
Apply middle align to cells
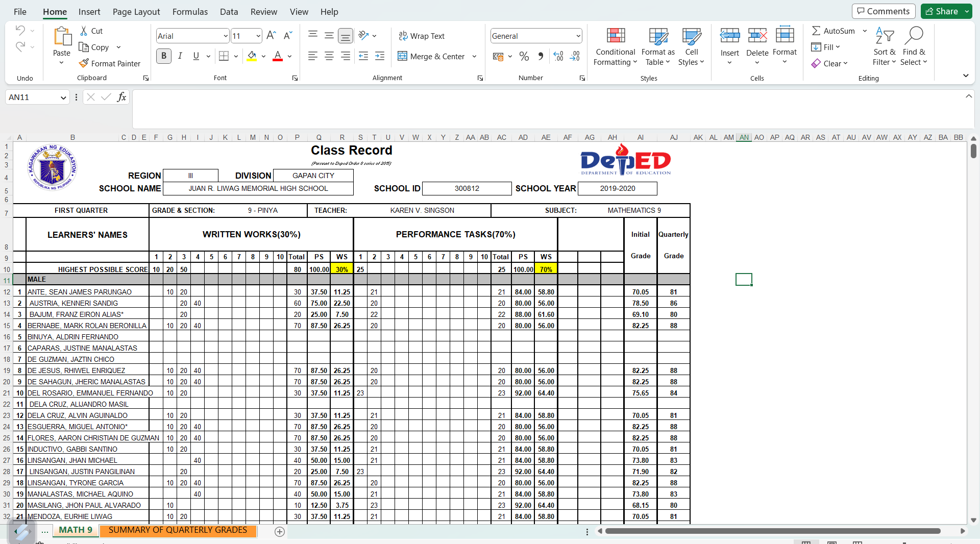tap(329, 35)
